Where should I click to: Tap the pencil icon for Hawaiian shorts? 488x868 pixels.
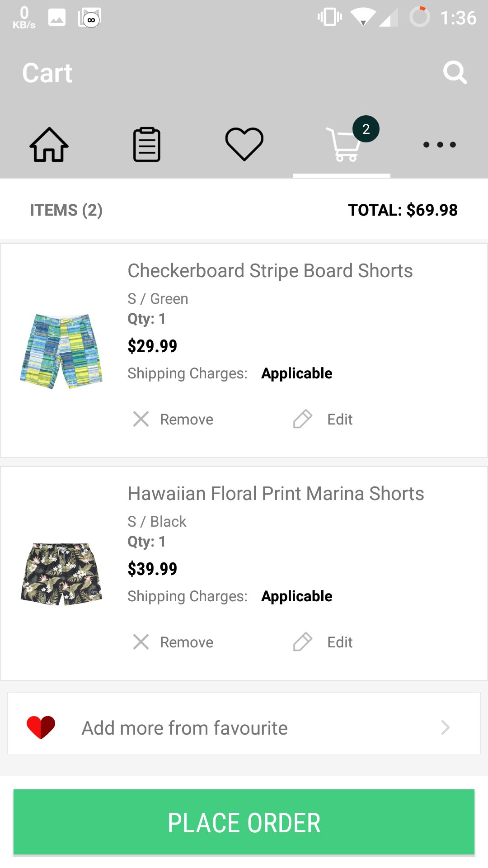pos(302,642)
